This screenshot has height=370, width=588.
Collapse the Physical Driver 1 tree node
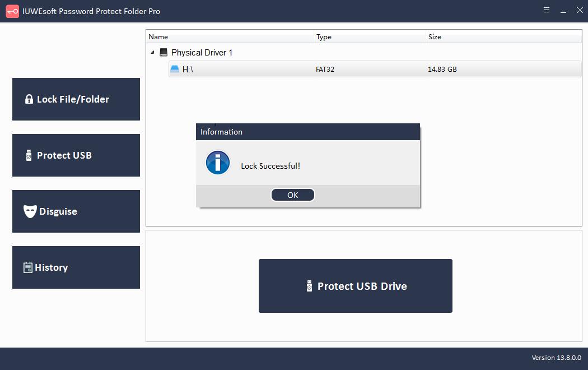click(152, 53)
